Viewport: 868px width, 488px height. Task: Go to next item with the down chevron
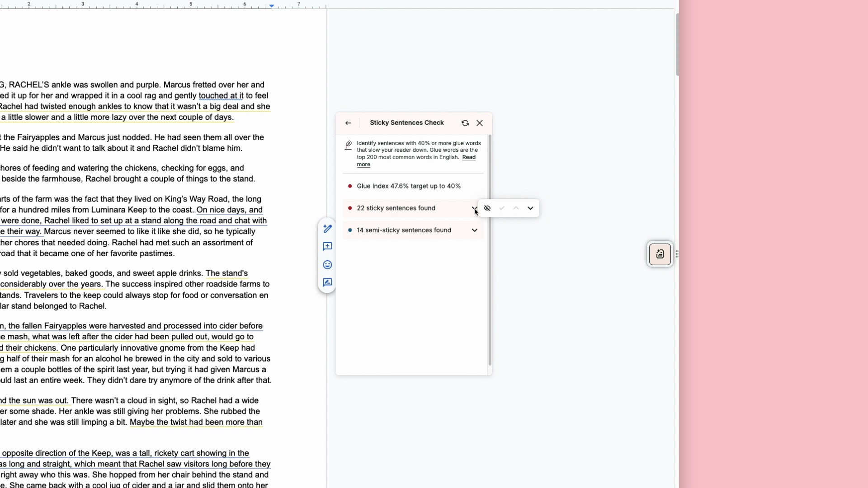[x=530, y=208]
